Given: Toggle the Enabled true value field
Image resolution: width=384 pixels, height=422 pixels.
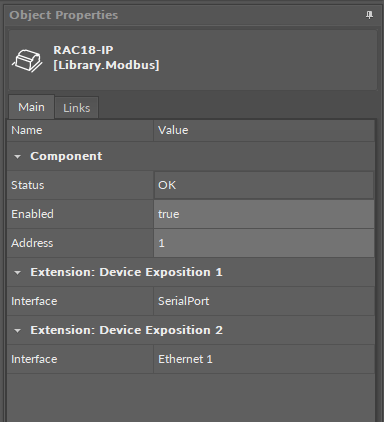Looking at the screenshot, I should click(264, 214).
